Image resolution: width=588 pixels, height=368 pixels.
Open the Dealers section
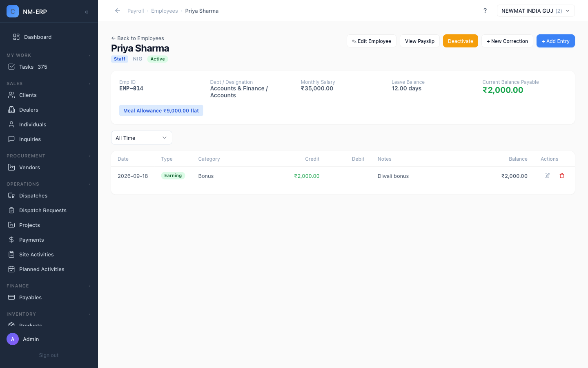click(49, 110)
